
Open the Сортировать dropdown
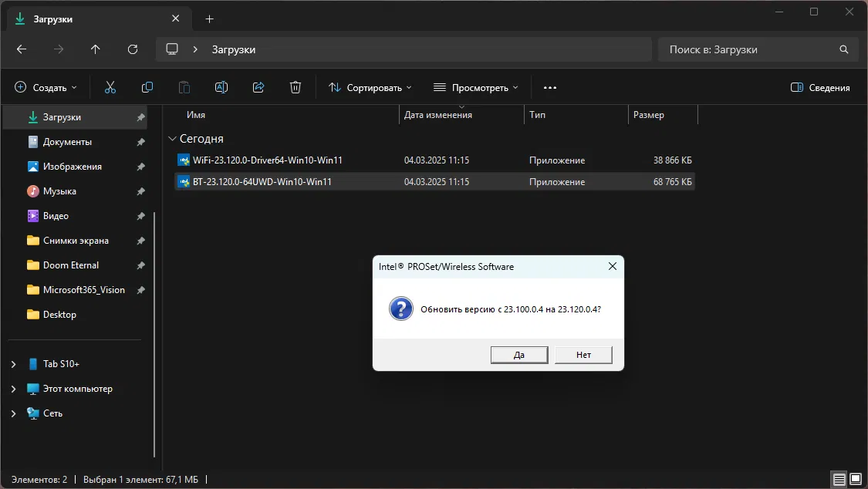tap(370, 87)
